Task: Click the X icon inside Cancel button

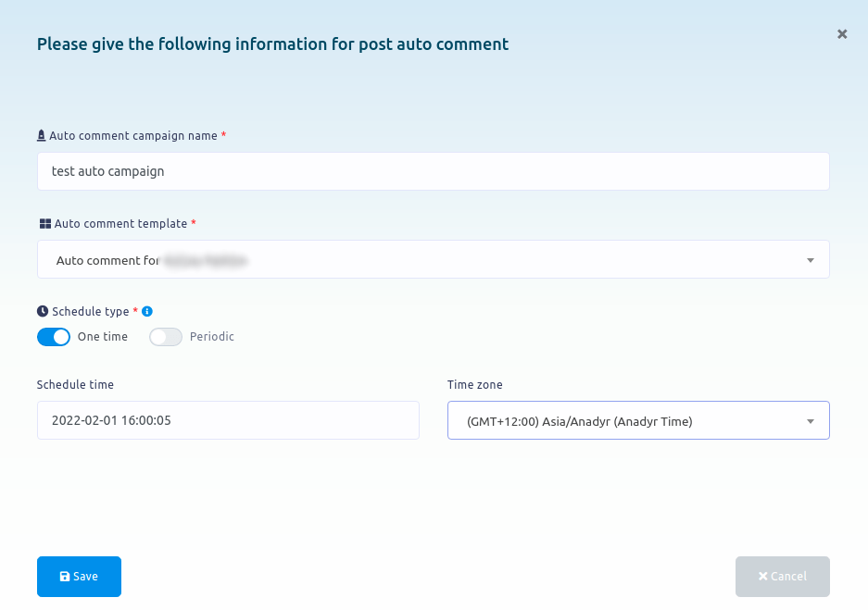Action: [762, 577]
